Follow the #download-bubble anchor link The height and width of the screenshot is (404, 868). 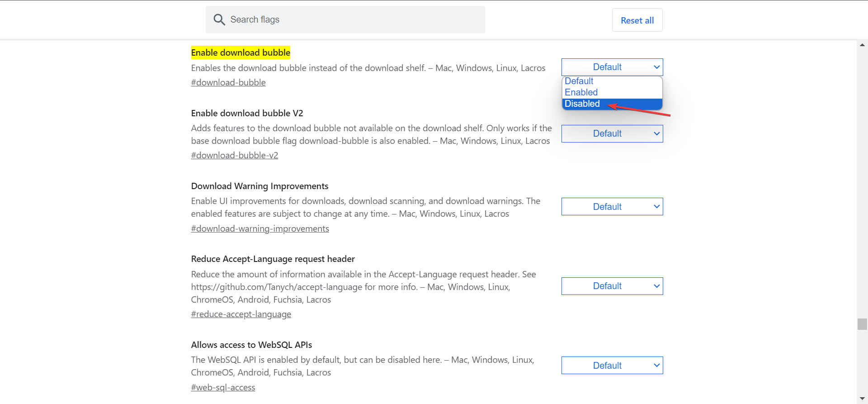pyautogui.click(x=228, y=83)
